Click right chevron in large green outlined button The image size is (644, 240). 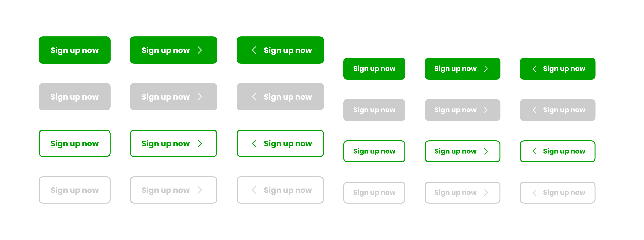[199, 143]
